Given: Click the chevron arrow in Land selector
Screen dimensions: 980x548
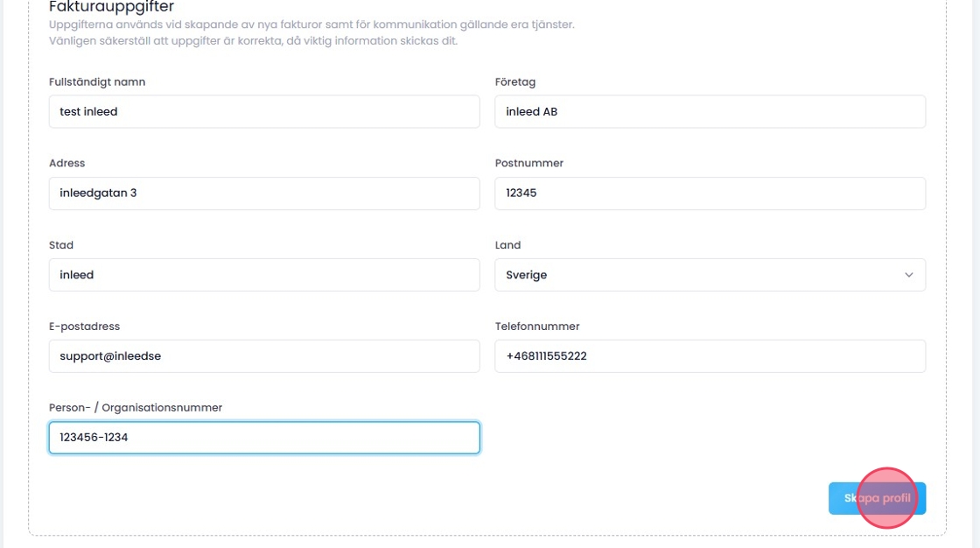Looking at the screenshot, I should pos(908,275).
